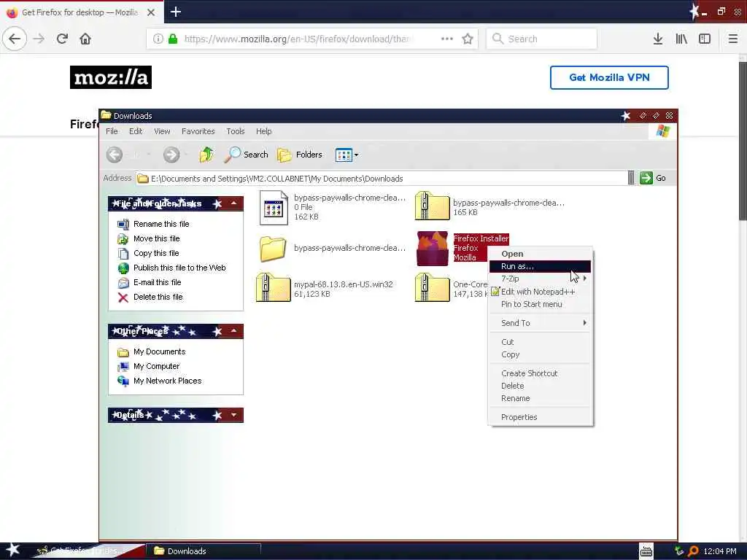Select the bypass-paywalls 0 File 162 KB icon

[274, 208]
